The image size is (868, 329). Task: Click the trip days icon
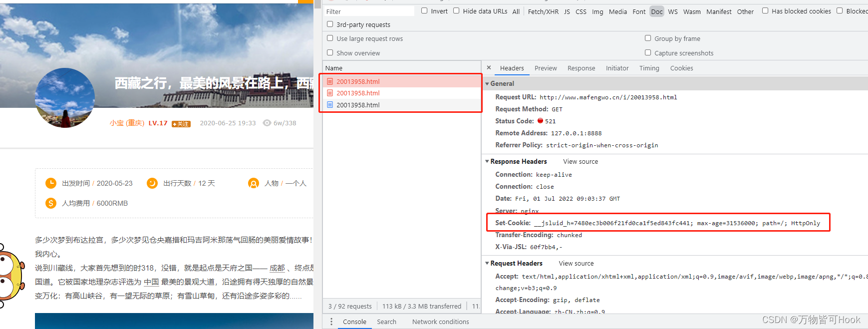152,183
